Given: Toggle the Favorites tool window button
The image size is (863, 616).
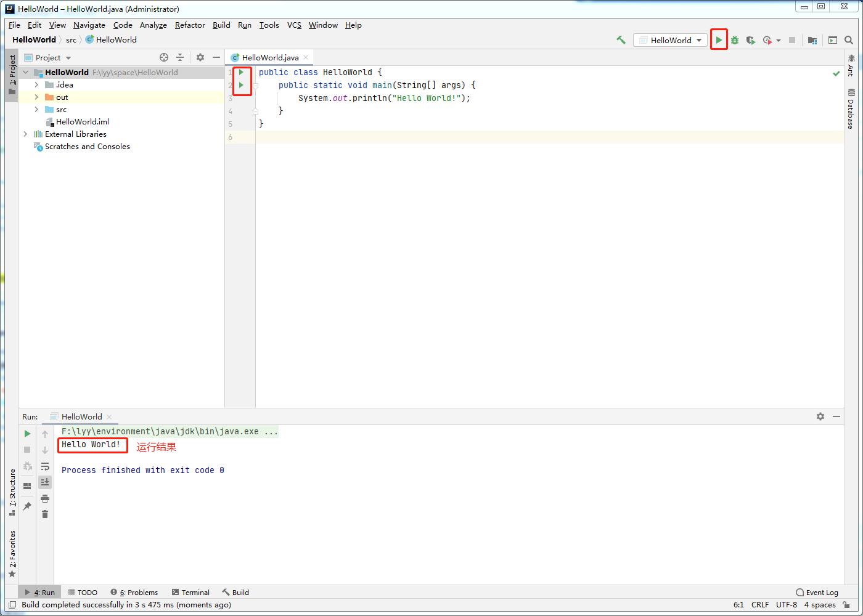Looking at the screenshot, I should pyautogui.click(x=12, y=554).
